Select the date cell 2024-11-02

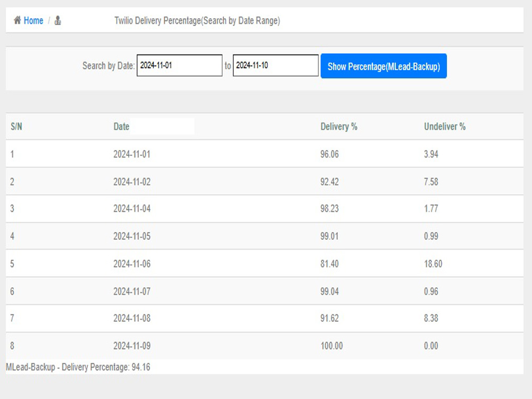click(131, 182)
